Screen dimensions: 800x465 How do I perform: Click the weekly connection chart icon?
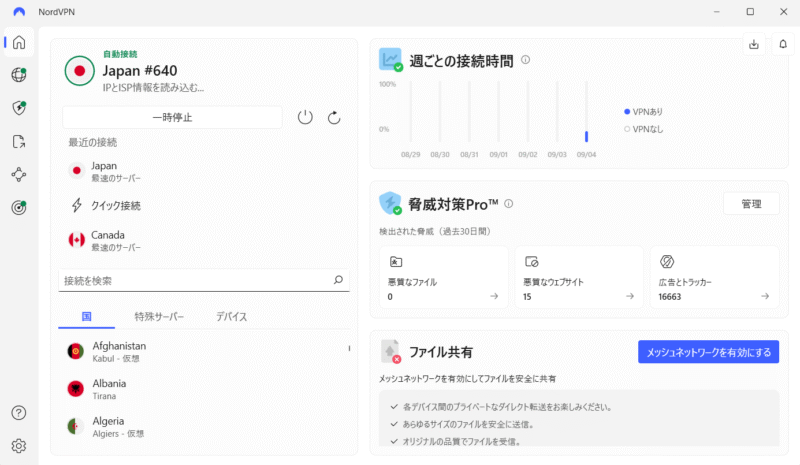click(x=391, y=60)
